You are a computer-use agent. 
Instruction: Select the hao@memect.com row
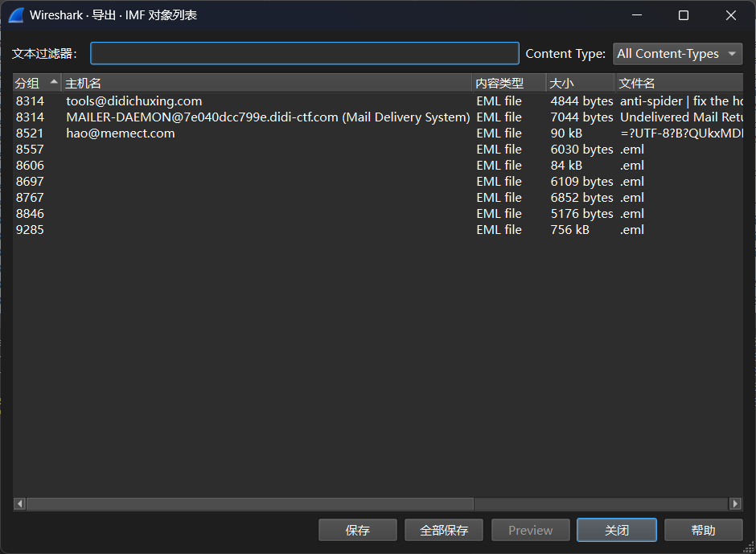click(378, 133)
